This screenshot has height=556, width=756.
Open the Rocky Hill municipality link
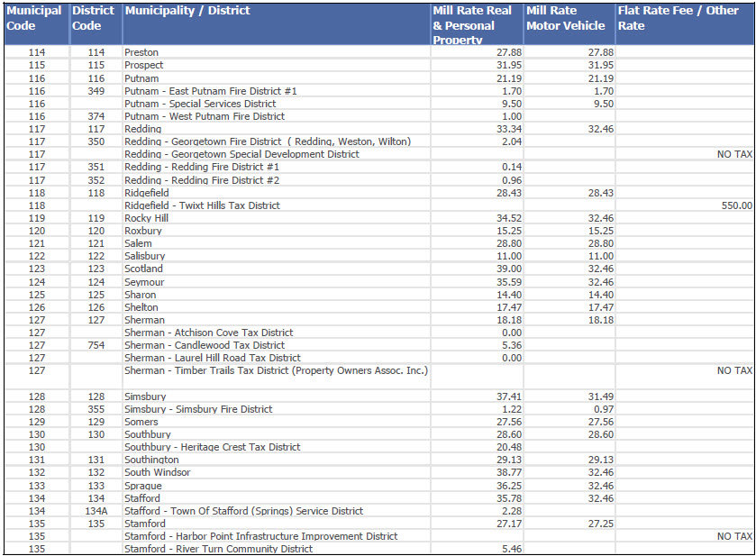point(145,217)
